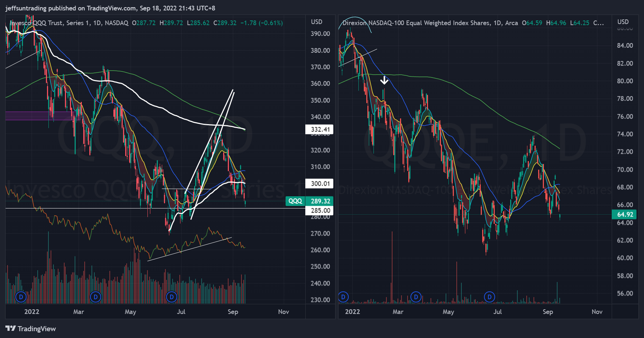The height and width of the screenshot is (338, 644).
Task: Click the 72.00 price axis label
Action: pos(625,152)
